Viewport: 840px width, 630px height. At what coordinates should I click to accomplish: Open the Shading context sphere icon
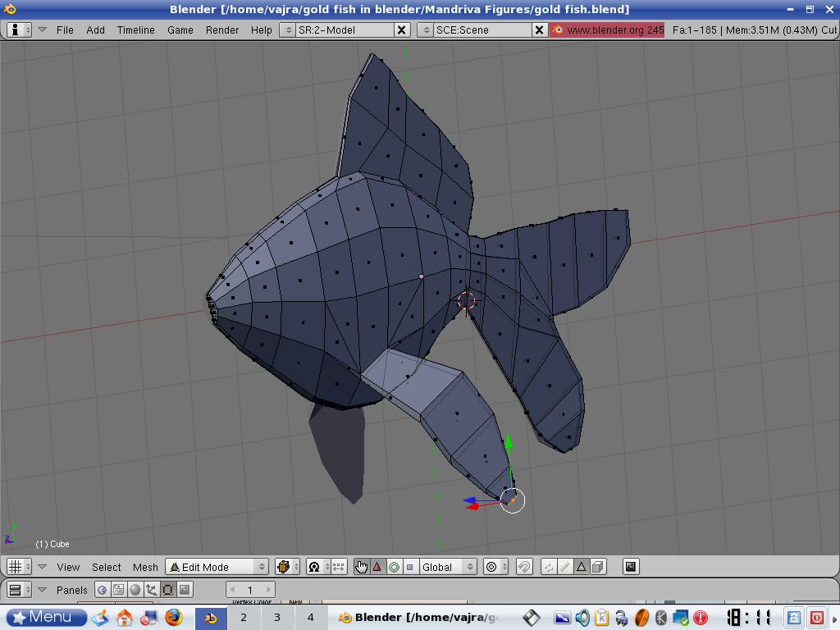(x=135, y=590)
